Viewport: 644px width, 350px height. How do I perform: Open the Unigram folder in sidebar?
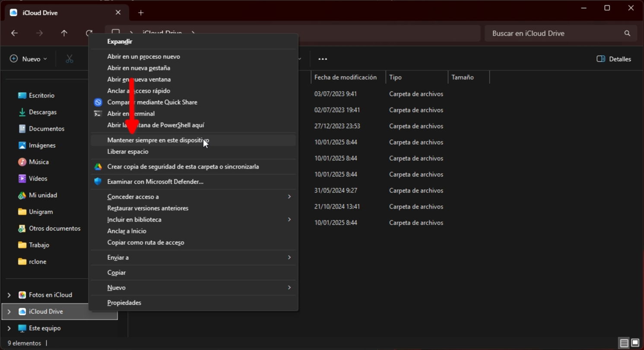(41, 212)
